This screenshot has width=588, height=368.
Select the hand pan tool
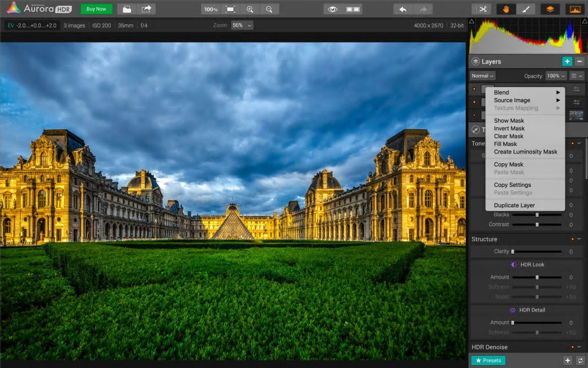point(506,9)
